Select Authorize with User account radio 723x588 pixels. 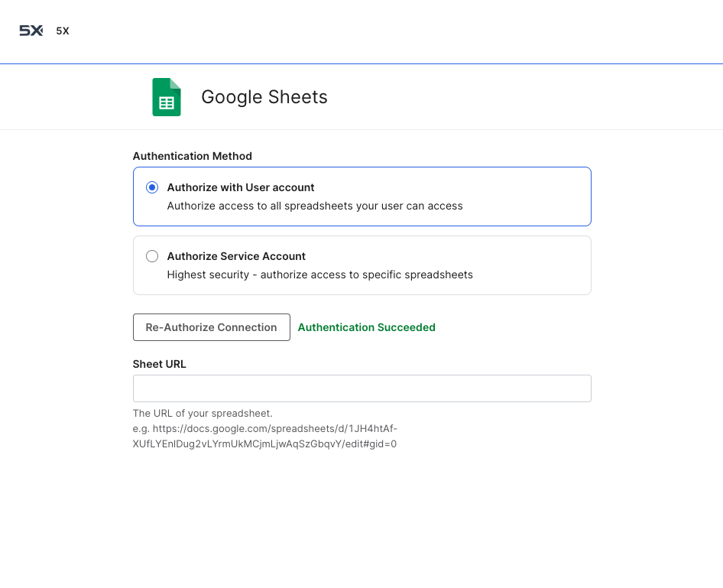[x=152, y=187]
